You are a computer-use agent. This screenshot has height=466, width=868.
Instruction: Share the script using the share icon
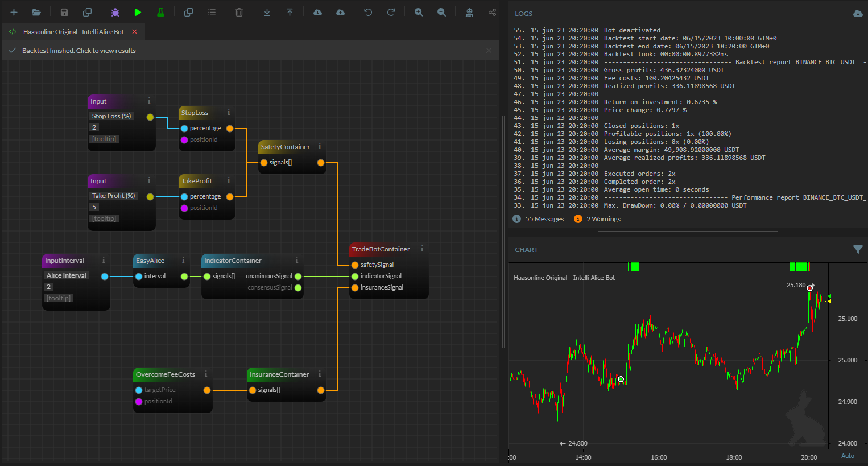[493, 12]
